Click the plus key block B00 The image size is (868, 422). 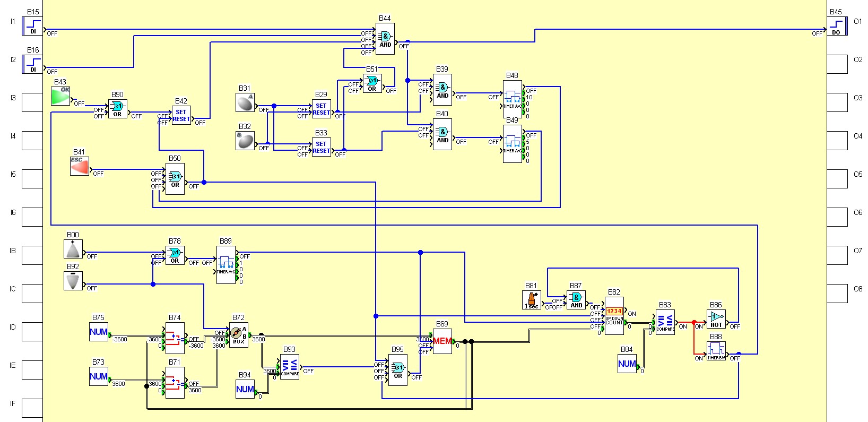[73, 249]
